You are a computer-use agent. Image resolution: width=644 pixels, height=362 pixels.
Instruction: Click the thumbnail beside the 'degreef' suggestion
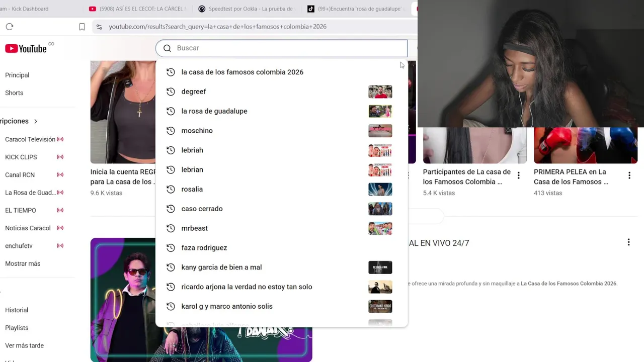[x=380, y=92]
